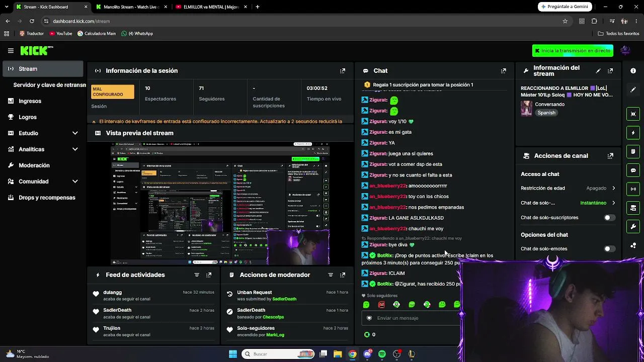This screenshot has width=644, height=362.
Task: Toggle the document widget in right sidebar
Action: click(x=633, y=151)
